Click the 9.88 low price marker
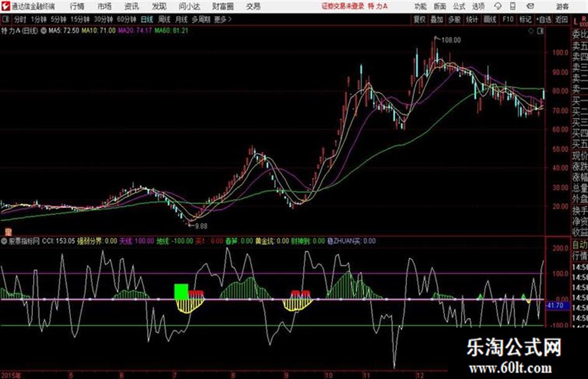This screenshot has height=379, width=588. [x=201, y=226]
